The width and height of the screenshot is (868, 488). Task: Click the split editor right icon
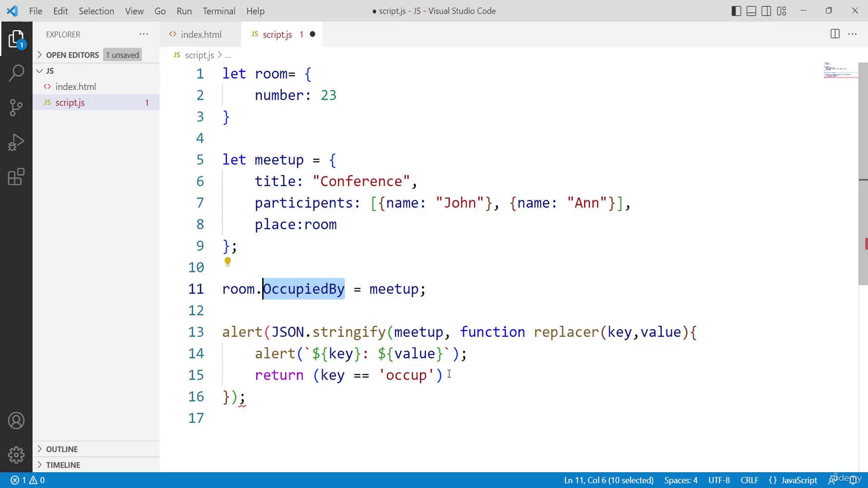point(835,34)
